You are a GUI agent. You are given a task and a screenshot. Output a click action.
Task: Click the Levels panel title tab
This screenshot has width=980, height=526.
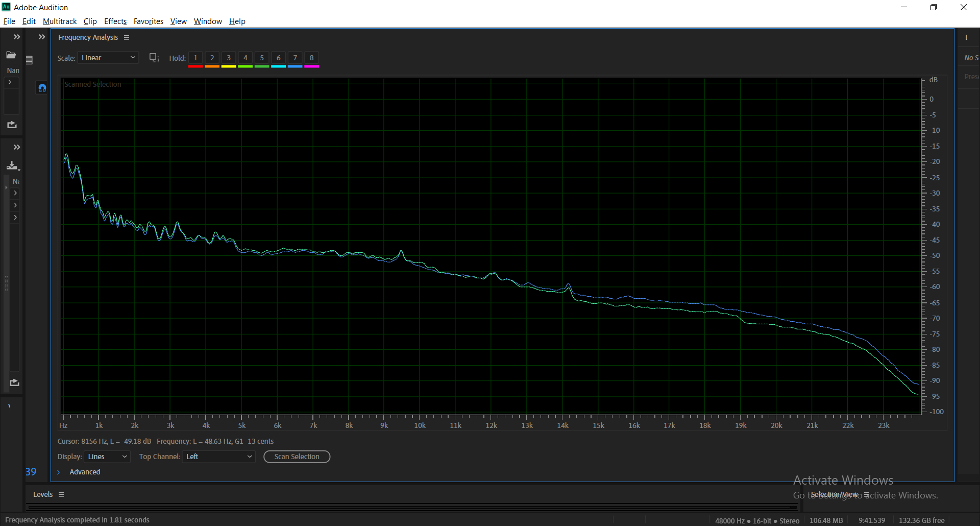[43, 494]
